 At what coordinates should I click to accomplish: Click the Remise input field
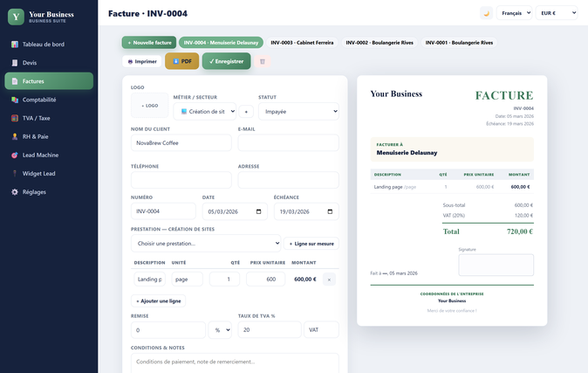[168, 330]
